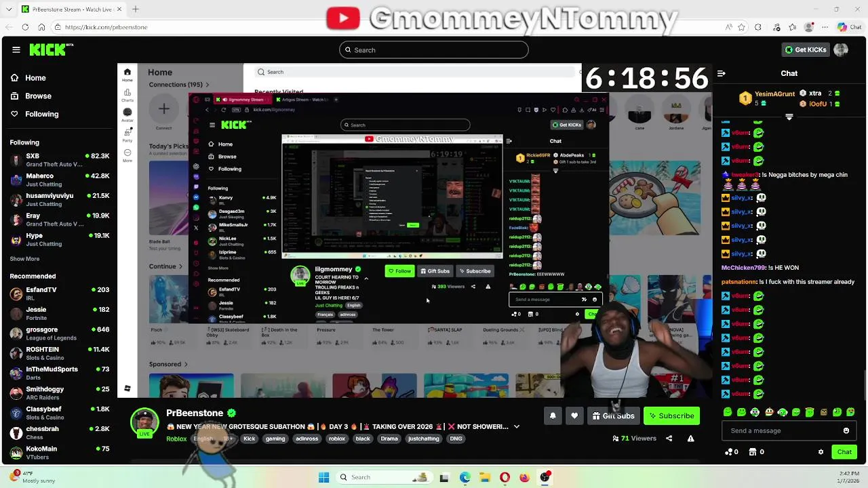
Task: Click the Gift Subs button
Action: point(613,416)
